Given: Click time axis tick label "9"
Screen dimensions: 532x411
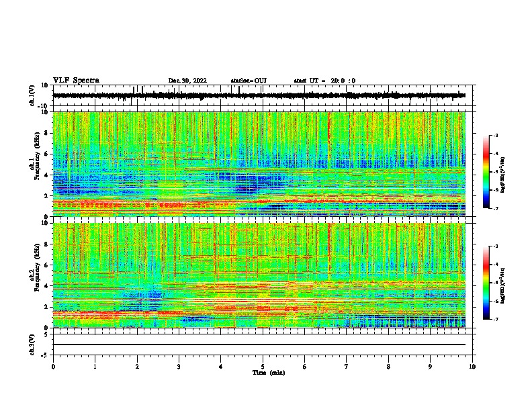Looking at the screenshot, I should pyautogui.click(x=430, y=367).
